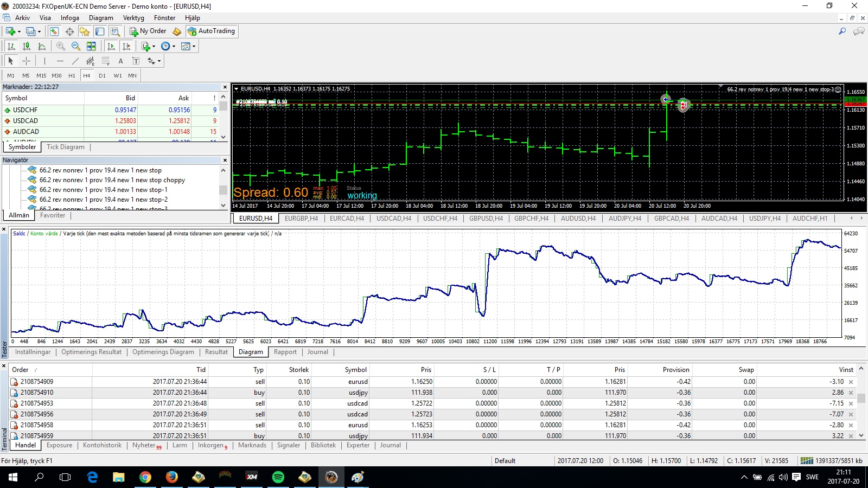Select the trendline drawing tool
Viewport: 868px width, 488px height.
75,61
